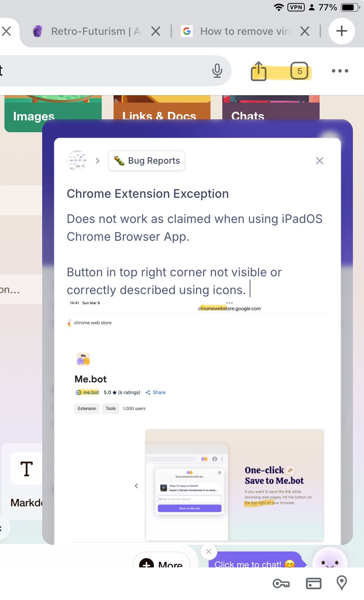Open addresses location pin icon
The width and height of the screenshot is (364, 600).
click(342, 583)
